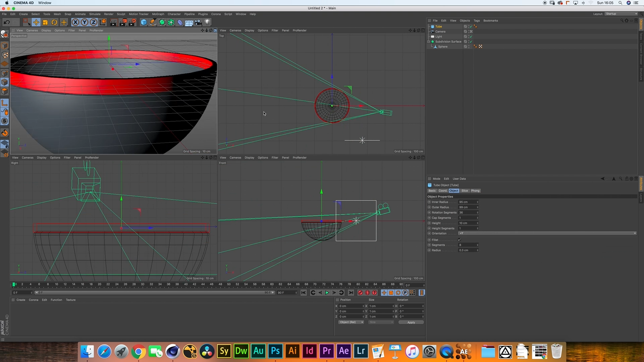The width and height of the screenshot is (644, 362).
Task: Toggle the X axis lock
Action: click(x=75, y=22)
